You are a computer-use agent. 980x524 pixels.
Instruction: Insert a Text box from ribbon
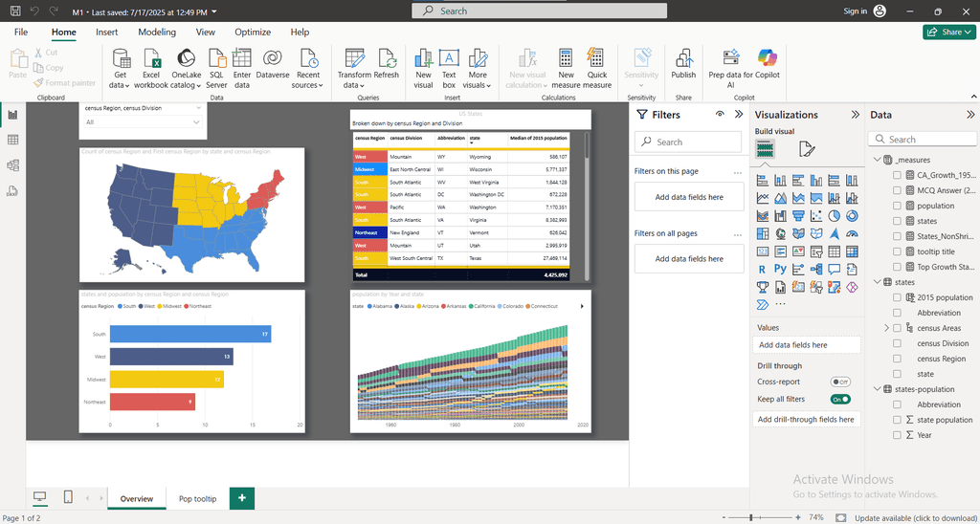(x=449, y=68)
